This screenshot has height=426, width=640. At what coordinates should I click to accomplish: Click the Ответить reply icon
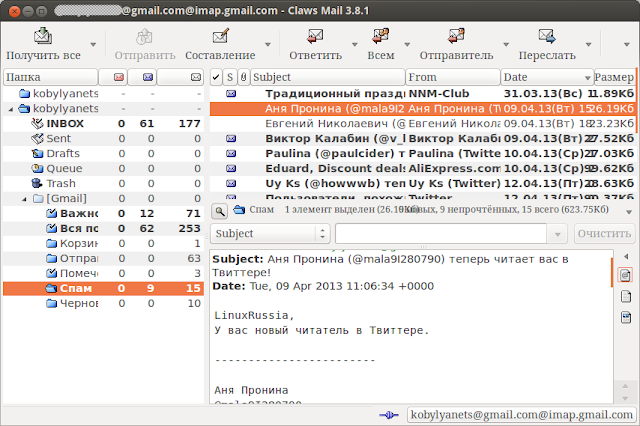[x=315, y=36]
